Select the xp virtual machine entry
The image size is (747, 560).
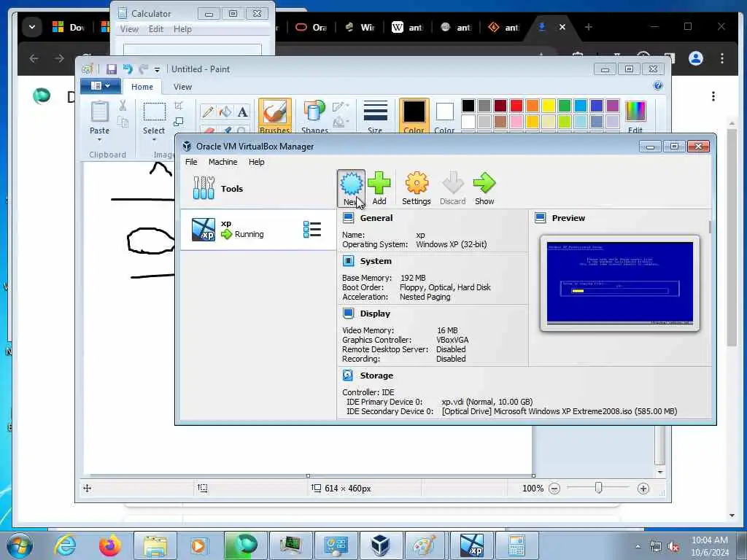pyautogui.click(x=258, y=230)
